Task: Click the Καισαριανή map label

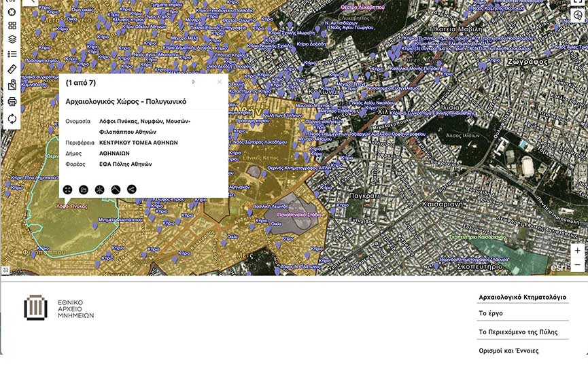Action: (443, 204)
